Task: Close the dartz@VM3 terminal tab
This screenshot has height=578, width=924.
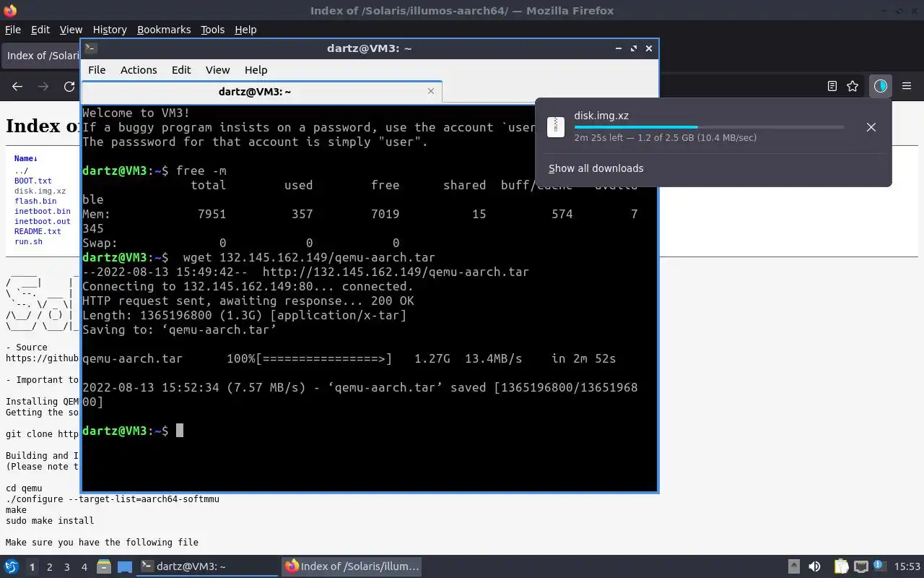Action: coord(431,91)
